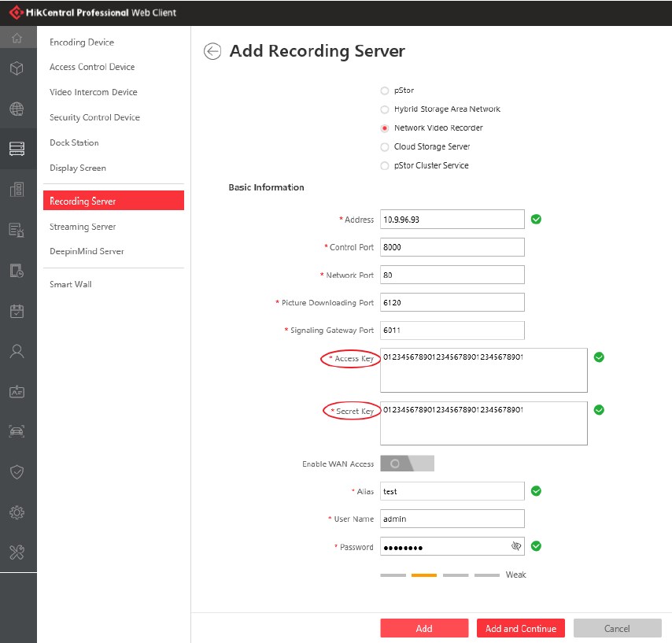Show password using the eye icon
Screen dimensions: 672x643
pyautogui.click(x=516, y=546)
